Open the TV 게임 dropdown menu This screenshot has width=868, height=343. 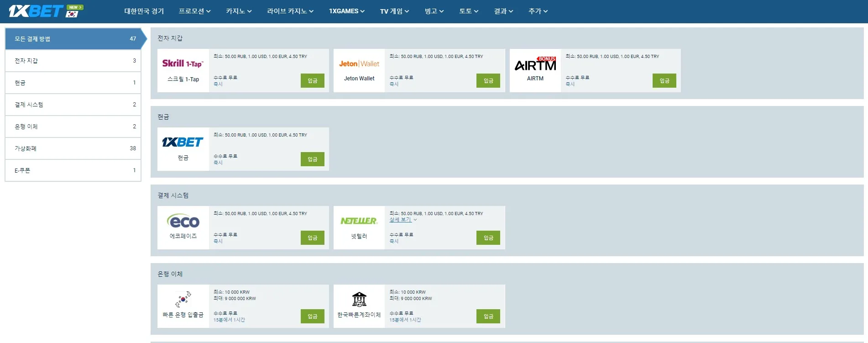(x=395, y=11)
